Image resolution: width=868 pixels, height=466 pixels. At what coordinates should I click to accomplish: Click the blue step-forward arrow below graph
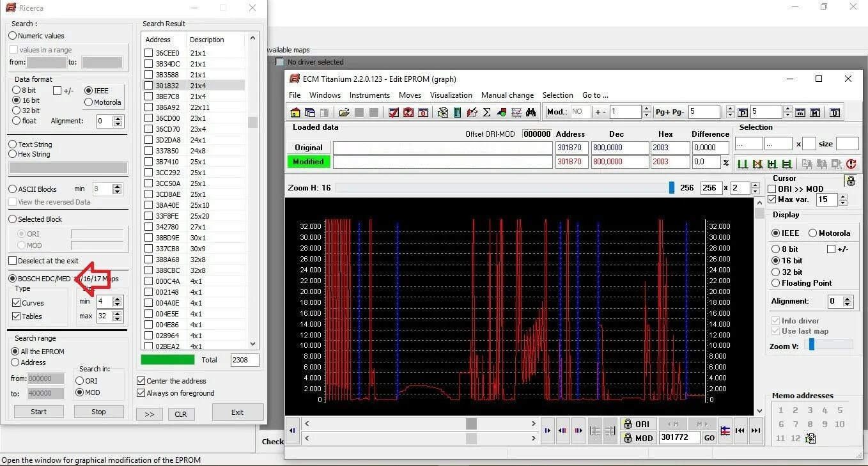(x=548, y=430)
